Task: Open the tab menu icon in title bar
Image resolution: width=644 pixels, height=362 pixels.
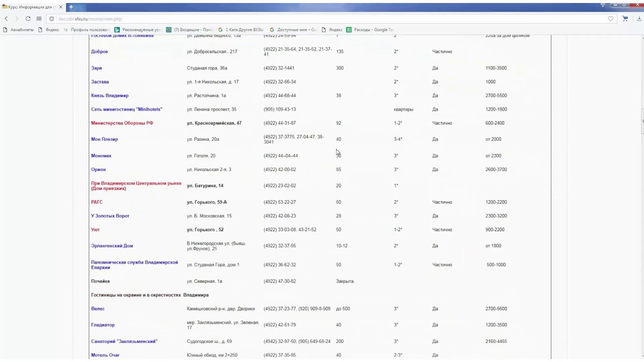Action: click(x=603, y=5)
